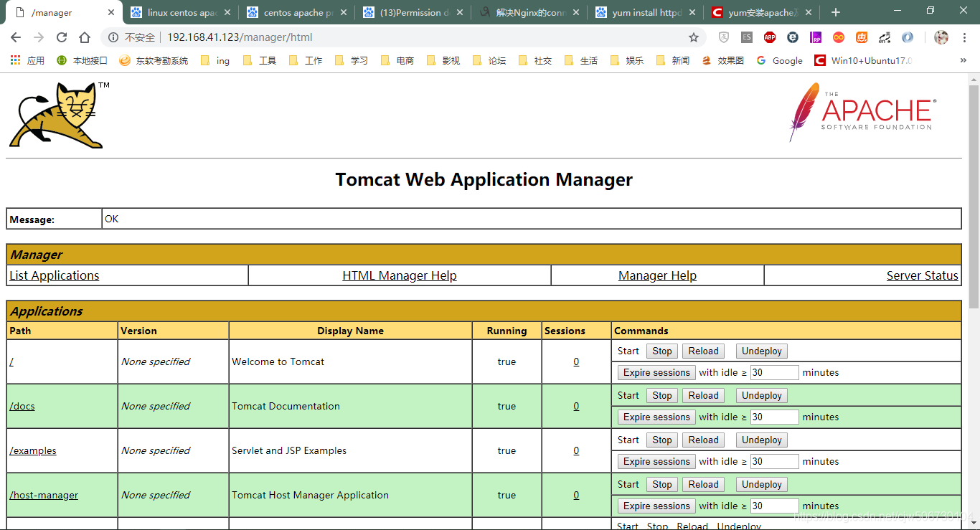Image resolution: width=980 pixels, height=530 pixels.
Task: Open the Manager Help link
Action: 657,275
